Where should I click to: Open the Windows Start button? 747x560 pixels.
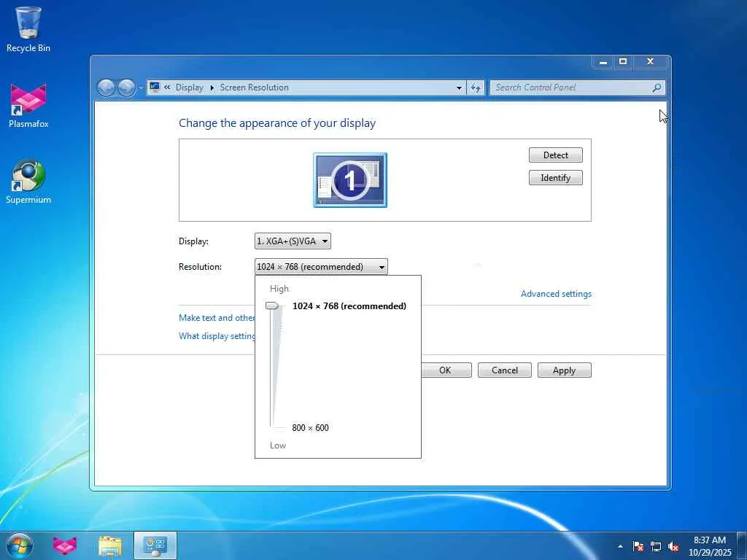click(20, 545)
